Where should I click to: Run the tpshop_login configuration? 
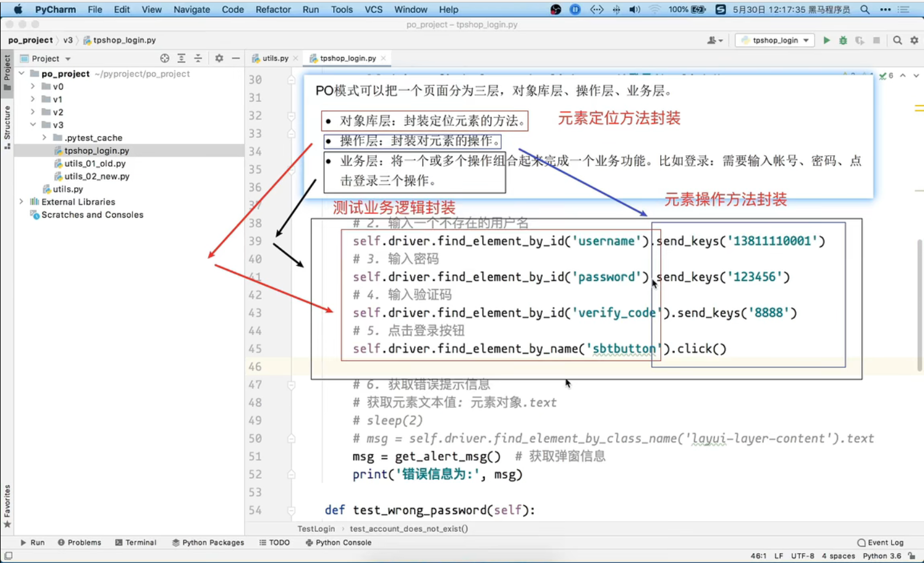point(826,40)
